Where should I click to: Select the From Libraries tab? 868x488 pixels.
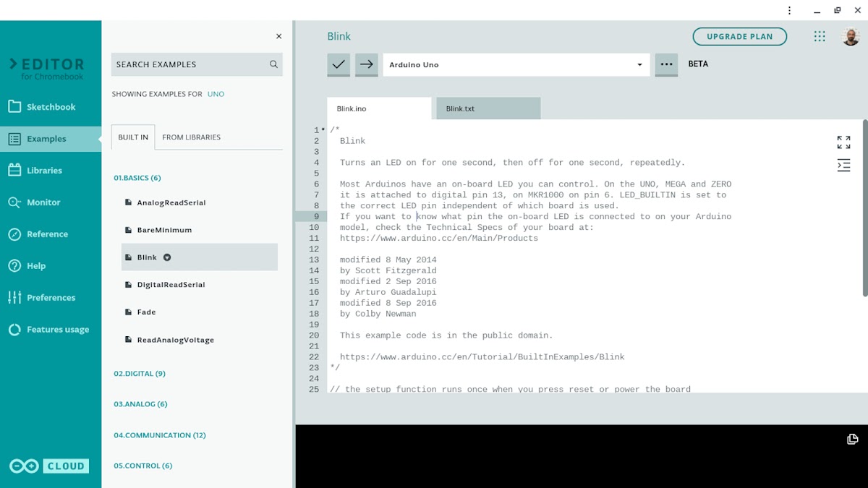[x=192, y=137]
